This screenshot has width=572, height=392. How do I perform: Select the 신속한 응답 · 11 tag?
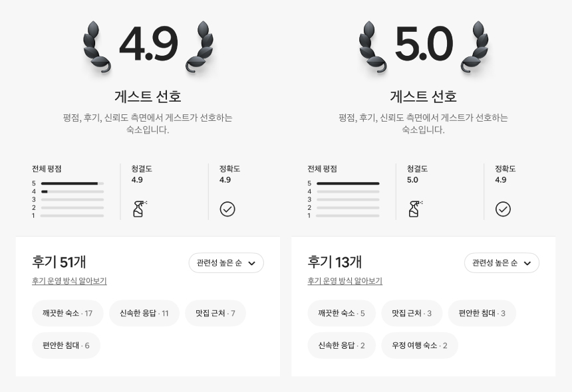point(144,313)
